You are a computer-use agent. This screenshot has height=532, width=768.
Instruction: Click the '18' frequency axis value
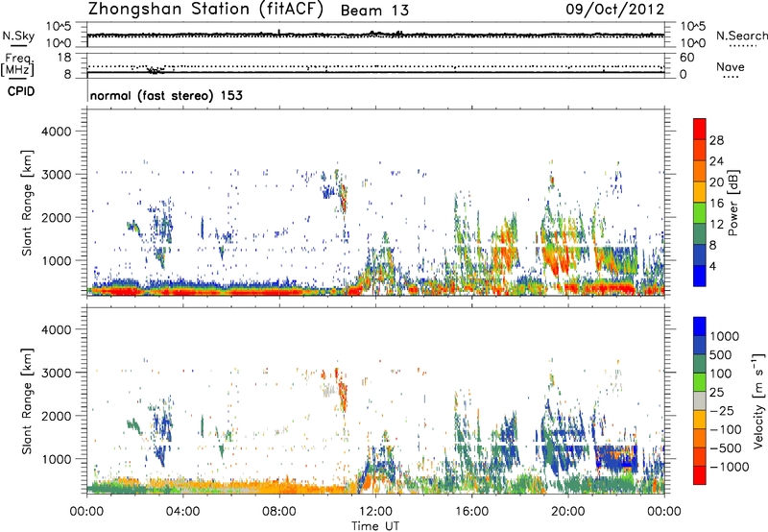pyautogui.click(x=64, y=58)
